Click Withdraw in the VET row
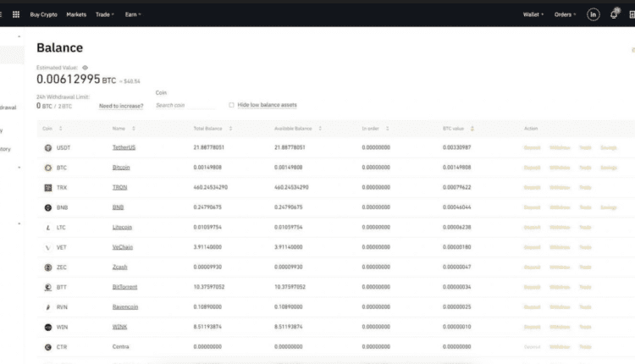 pyautogui.click(x=560, y=247)
